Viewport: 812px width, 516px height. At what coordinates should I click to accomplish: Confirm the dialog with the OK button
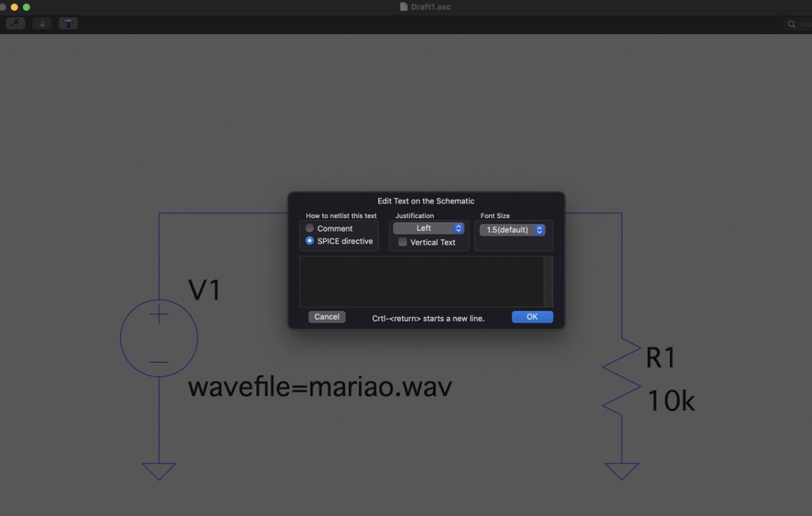pyautogui.click(x=532, y=317)
